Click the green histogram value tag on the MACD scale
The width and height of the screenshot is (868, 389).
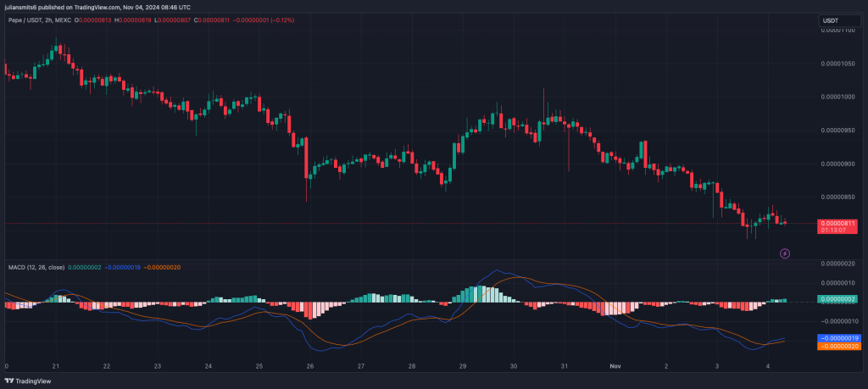(837, 299)
